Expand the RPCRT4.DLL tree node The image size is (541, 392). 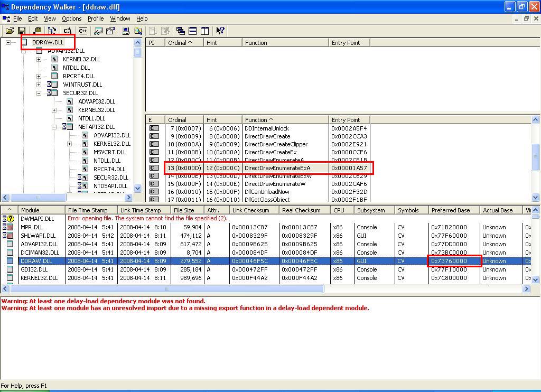[39, 76]
